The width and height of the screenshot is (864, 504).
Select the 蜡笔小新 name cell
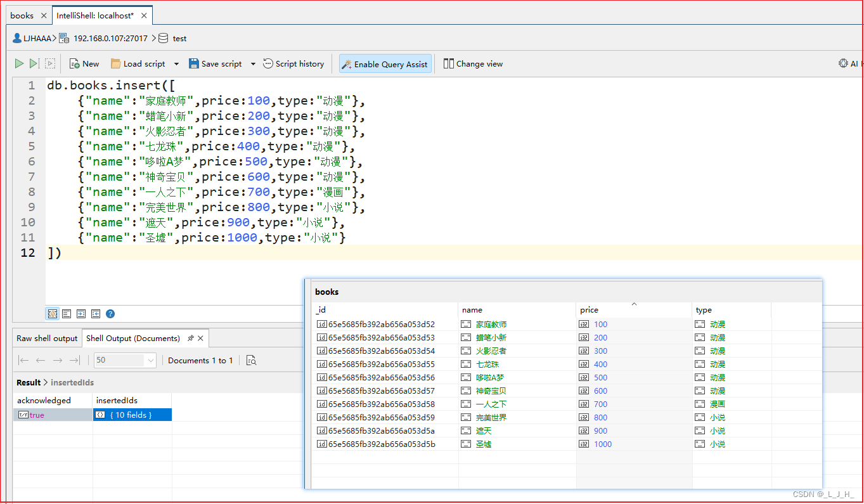tap(517, 337)
